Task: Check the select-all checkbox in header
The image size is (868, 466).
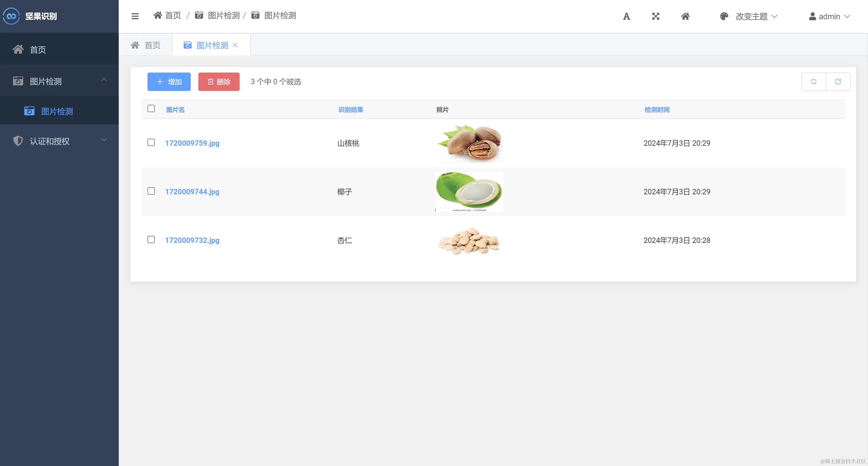Action: (151, 108)
